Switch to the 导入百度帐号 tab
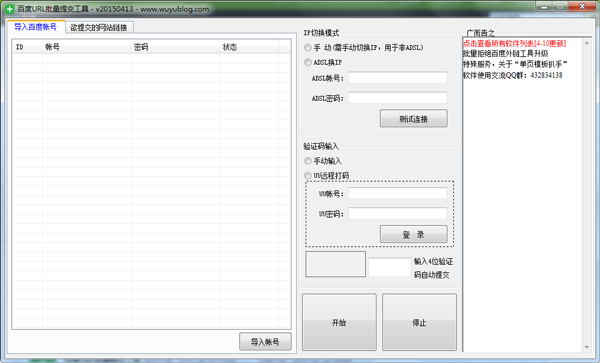 click(x=36, y=27)
